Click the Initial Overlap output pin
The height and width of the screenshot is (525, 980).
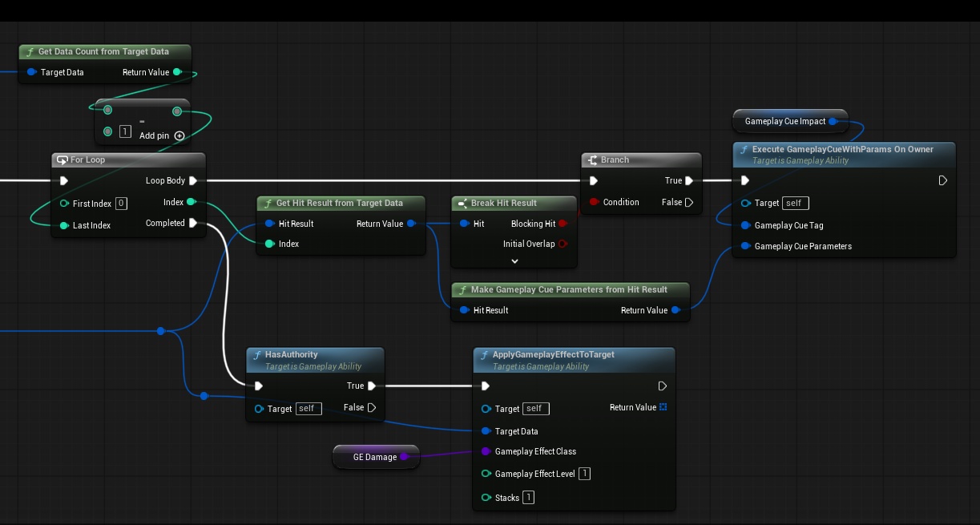click(563, 244)
